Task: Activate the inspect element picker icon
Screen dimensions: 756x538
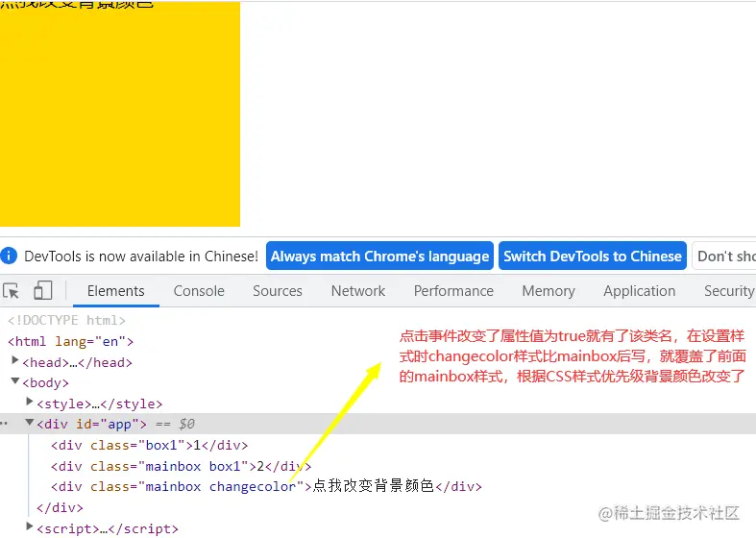Action: (x=11, y=291)
